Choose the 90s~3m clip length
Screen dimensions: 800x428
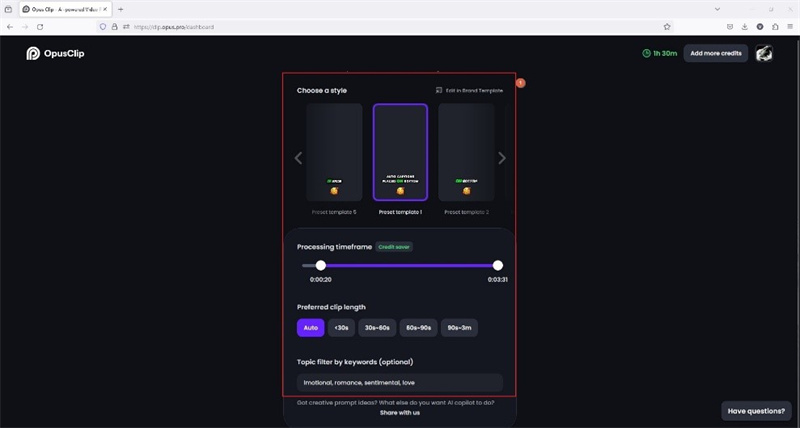459,328
